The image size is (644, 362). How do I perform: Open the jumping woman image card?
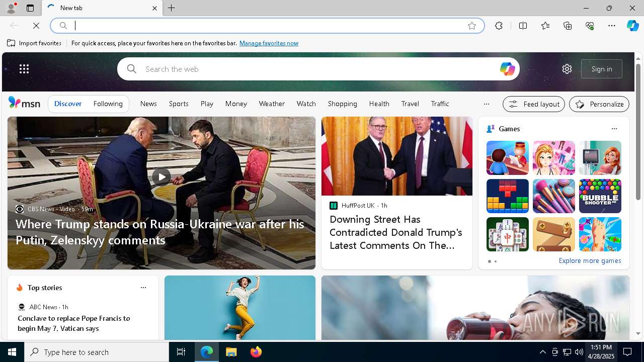click(240, 308)
